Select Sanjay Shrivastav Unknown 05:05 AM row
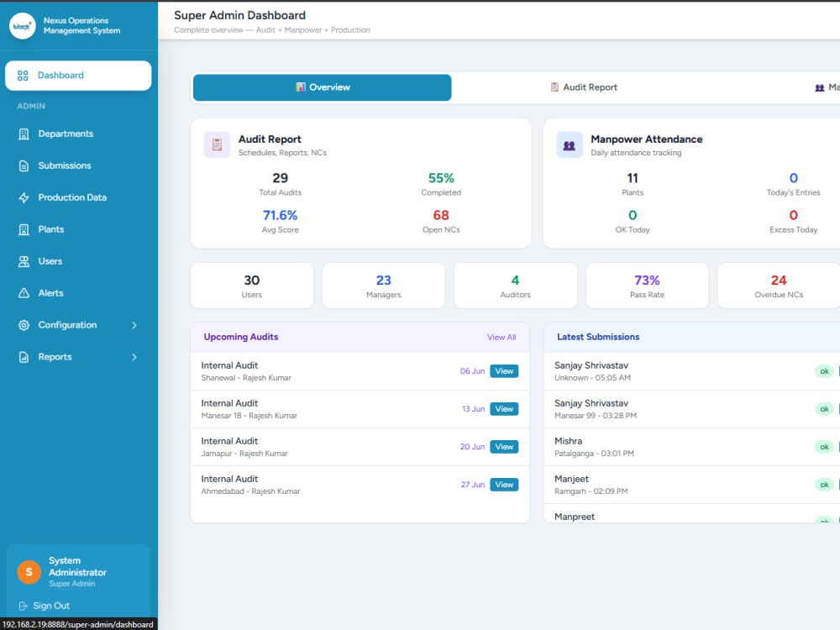This screenshot has height=630, width=840. coord(691,371)
